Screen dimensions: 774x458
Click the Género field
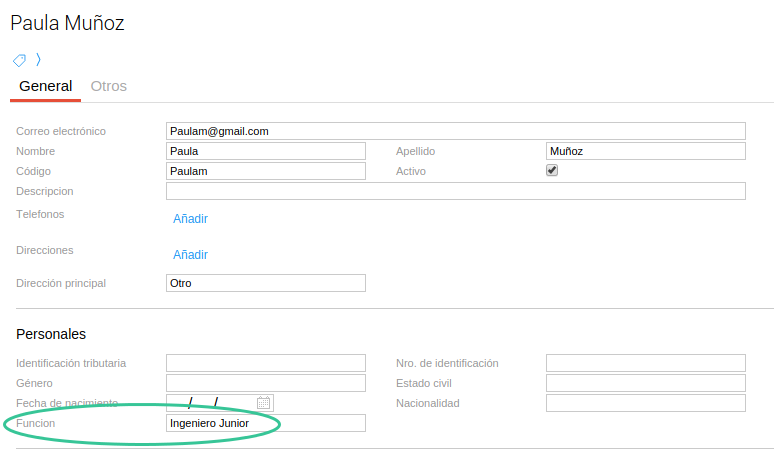[x=265, y=383]
